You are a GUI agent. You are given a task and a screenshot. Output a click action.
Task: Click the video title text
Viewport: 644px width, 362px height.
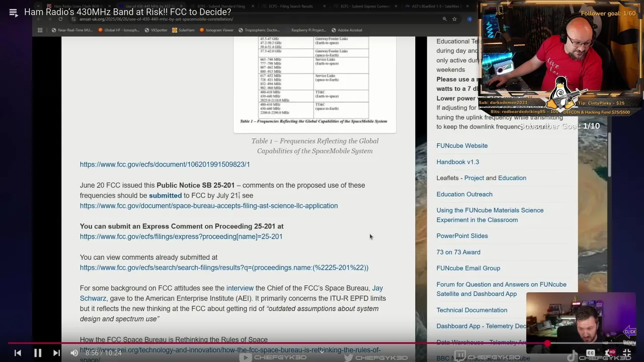128,12
